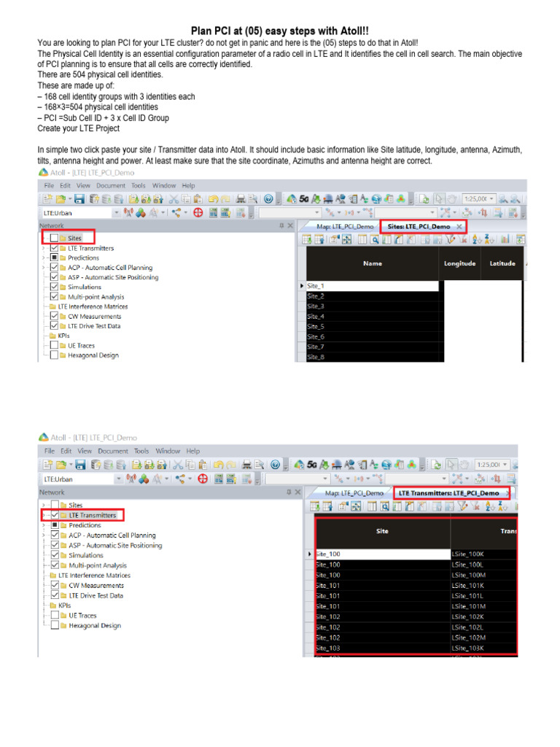Select the Site_1 cell in the Sites table
Image resolution: width=560 pixels, height=747 pixels.
pos(373,286)
